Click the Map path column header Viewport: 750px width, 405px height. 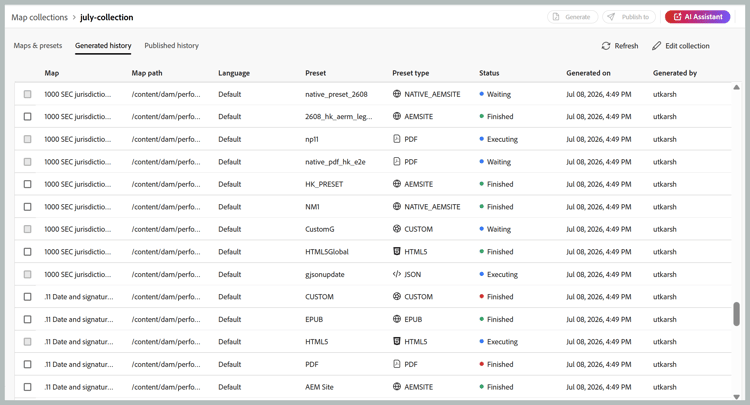click(x=147, y=73)
